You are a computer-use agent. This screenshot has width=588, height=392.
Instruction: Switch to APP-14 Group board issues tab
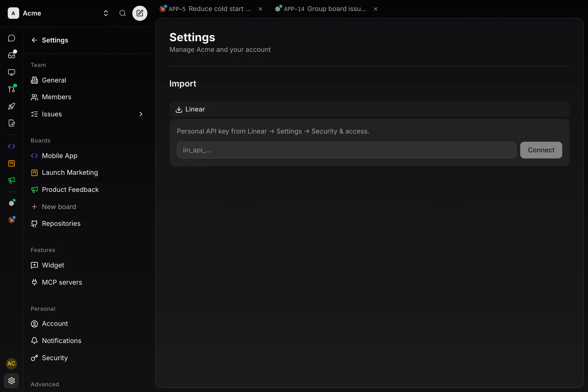321,9
